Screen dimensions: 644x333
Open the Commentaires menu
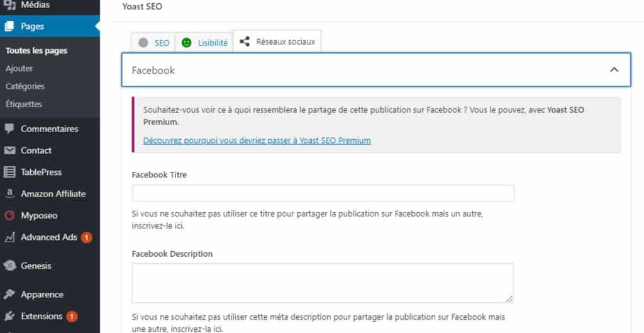(x=50, y=128)
